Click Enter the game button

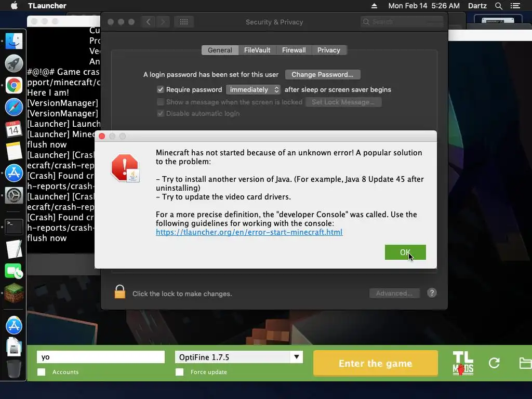375,363
